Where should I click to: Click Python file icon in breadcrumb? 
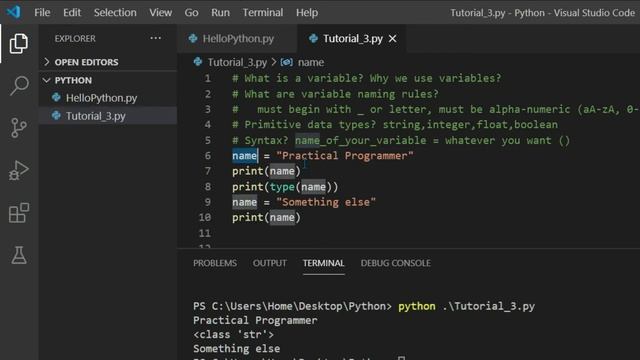coord(198,62)
